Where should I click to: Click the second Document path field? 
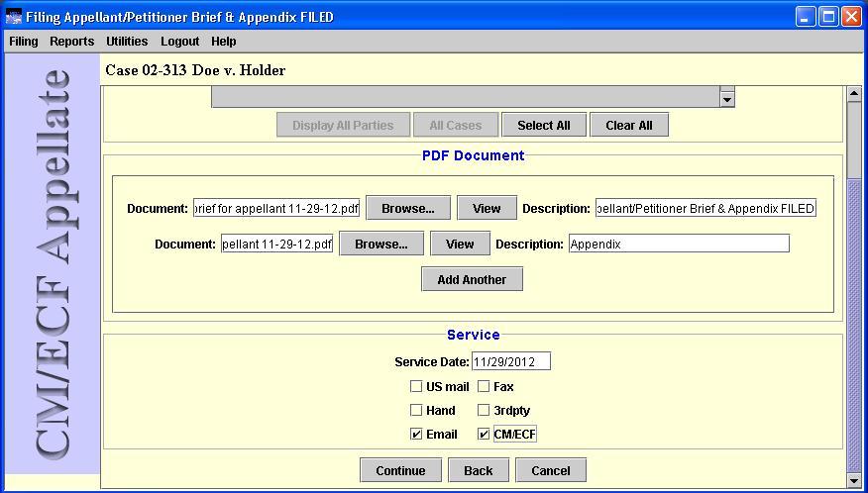[x=277, y=244]
